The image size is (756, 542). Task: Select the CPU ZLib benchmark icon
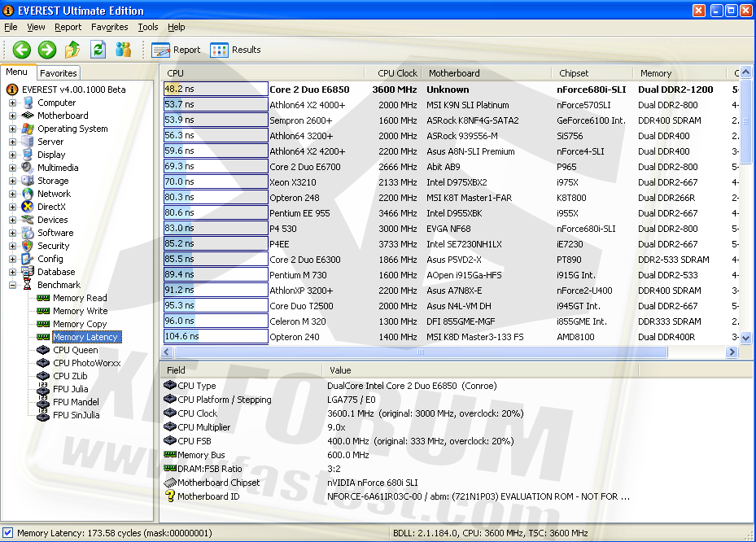coord(43,376)
